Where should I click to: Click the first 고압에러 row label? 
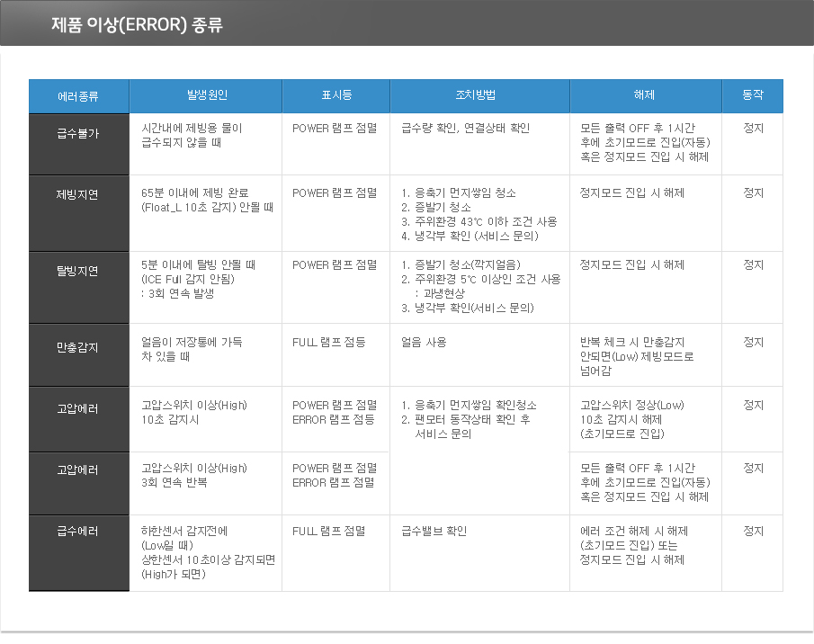click(79, 418)
